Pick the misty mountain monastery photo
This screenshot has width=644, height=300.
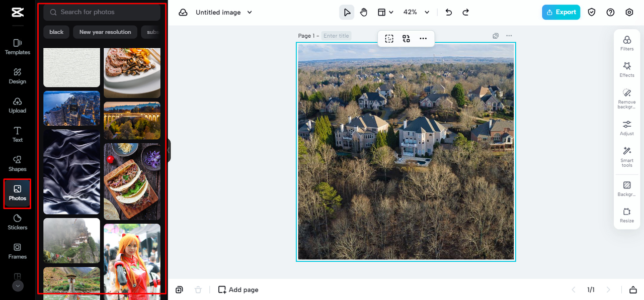(x=71, y=240)
